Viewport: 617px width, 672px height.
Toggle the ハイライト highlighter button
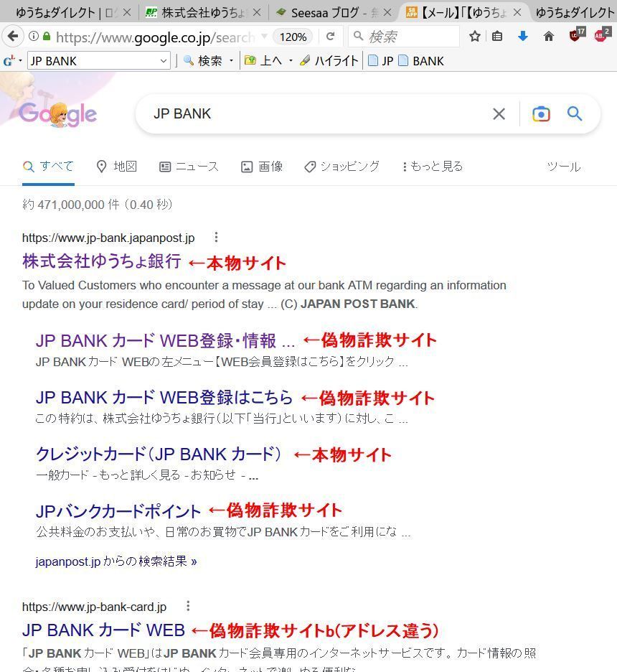pyautogui.click(x=329, y=61)
